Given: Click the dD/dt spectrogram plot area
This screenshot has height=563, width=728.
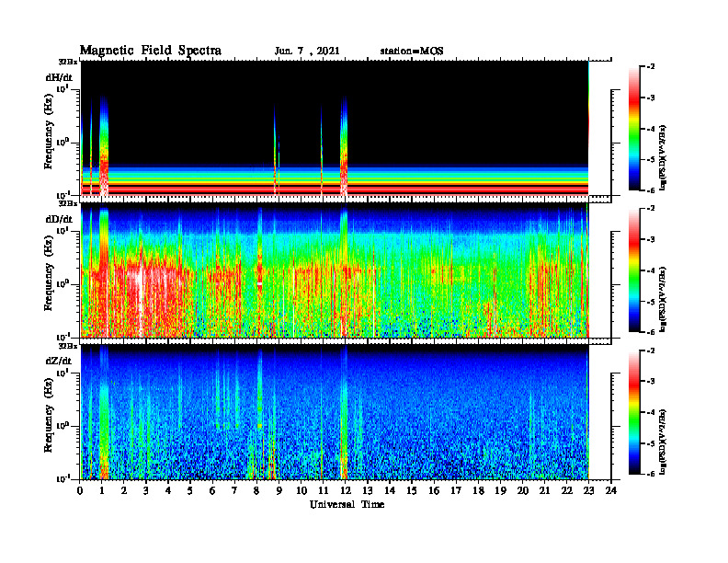Looking at the screenshot, I should 335,270.
